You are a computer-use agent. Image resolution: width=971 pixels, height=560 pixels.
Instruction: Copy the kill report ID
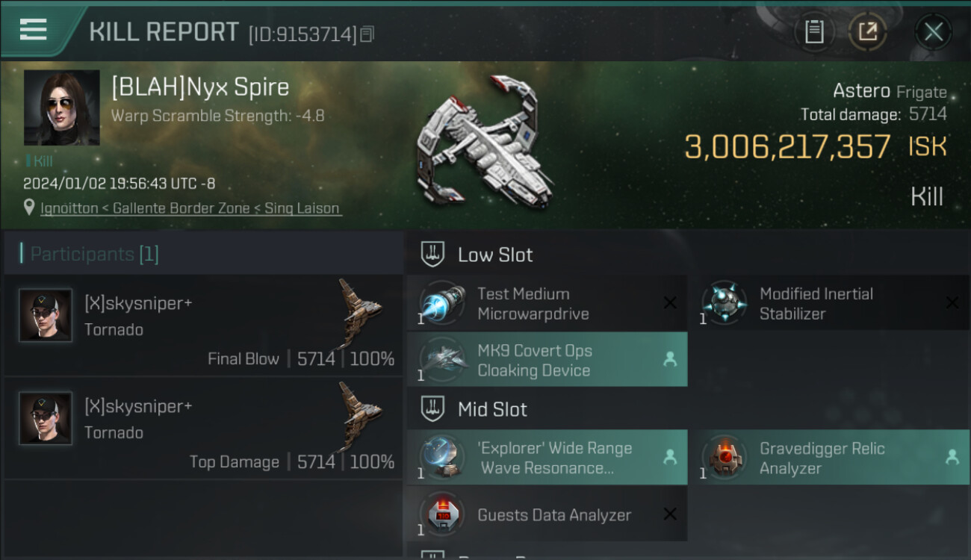click(x=367, y=34)
